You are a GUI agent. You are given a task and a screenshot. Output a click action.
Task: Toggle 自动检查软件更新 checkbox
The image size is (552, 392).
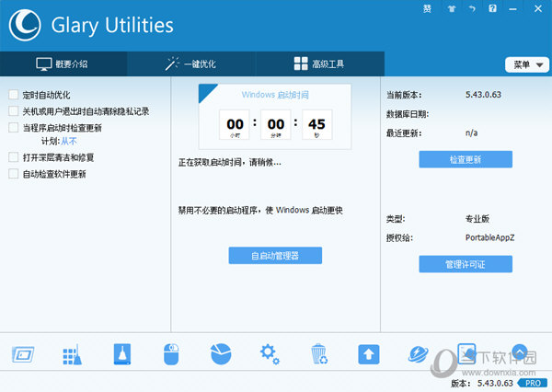click(x=14, y=173)
